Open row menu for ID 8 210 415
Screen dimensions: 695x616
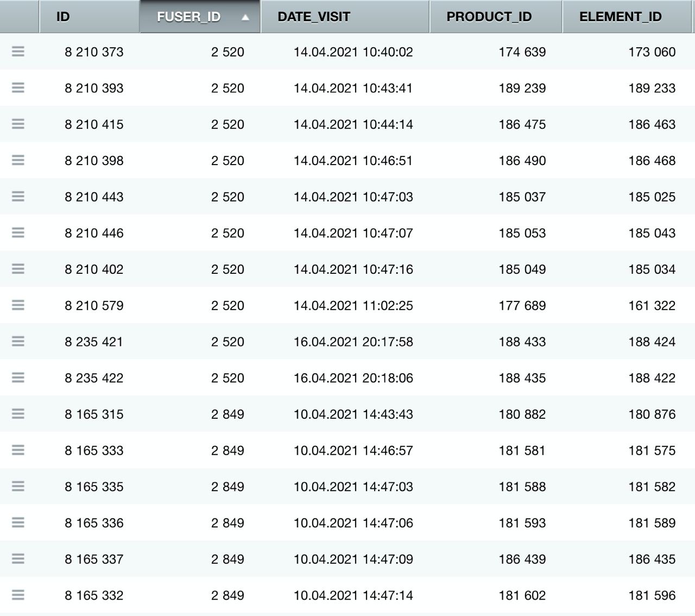(x=18, y=124)
